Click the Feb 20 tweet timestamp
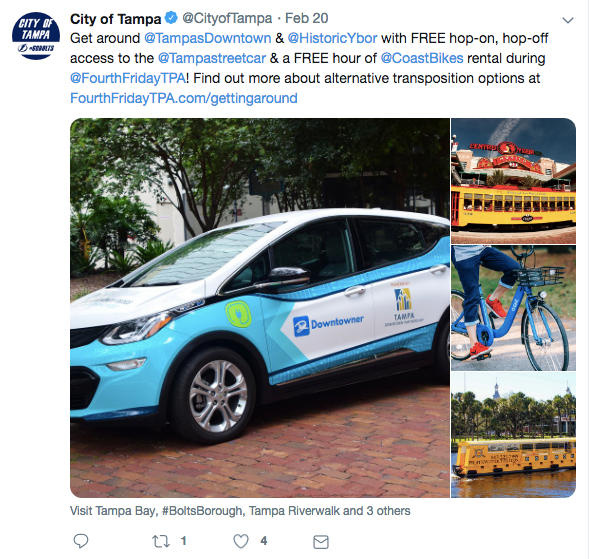Screen dimensions: 589x559 tap(307, 18)
